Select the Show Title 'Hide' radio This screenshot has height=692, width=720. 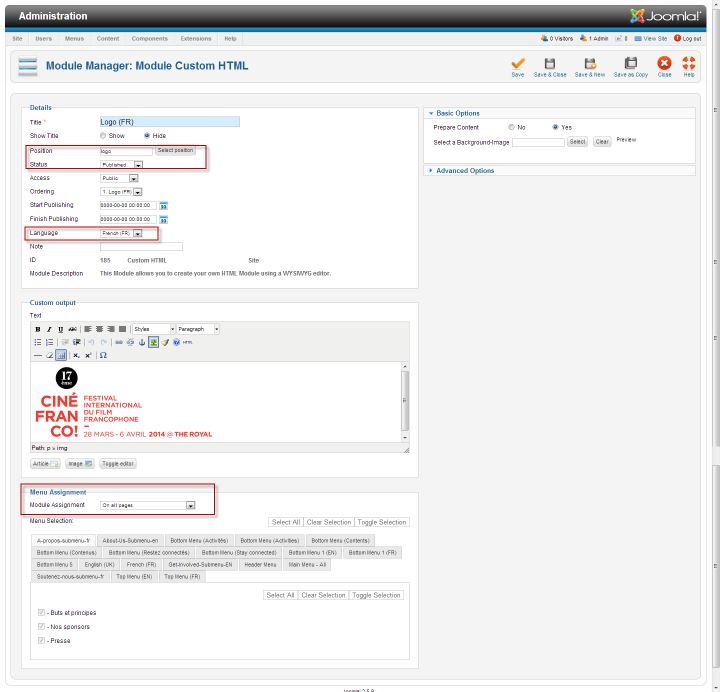pos(147,135)
